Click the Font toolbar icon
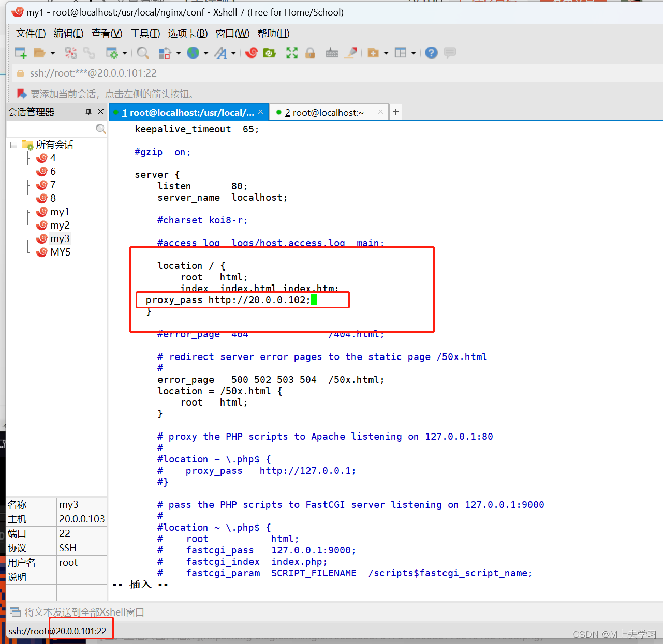 point(221,53)
